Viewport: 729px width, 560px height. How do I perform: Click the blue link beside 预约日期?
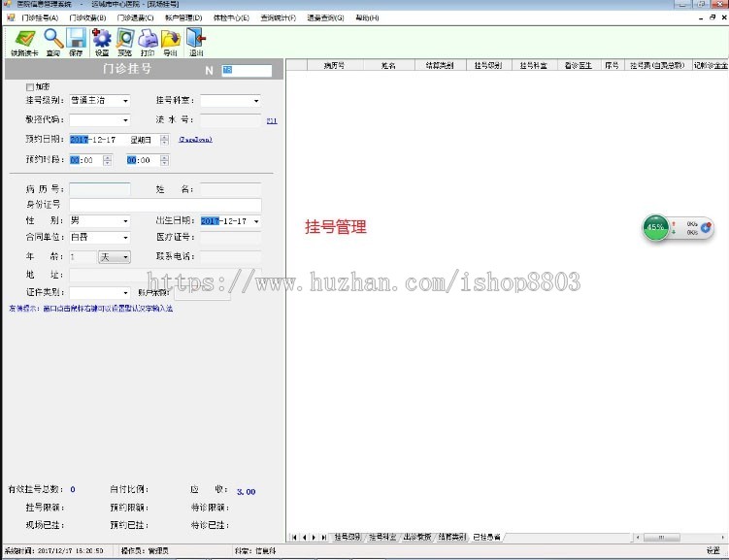(x=194, y=140)
